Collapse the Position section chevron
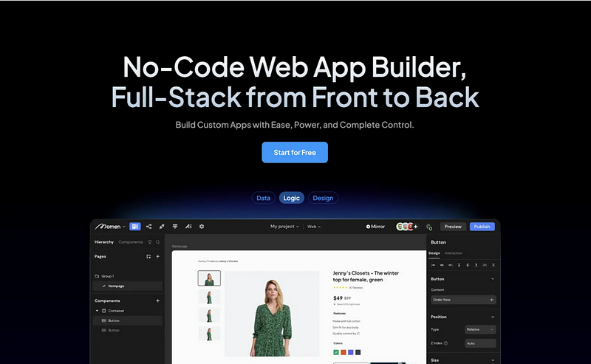Image resolution: width=591 pixels, height=364 pixels. [493, 317]
